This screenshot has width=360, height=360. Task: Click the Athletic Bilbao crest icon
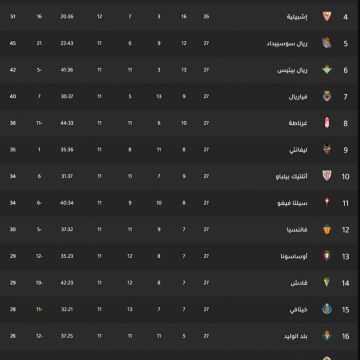tap(327, 176)
